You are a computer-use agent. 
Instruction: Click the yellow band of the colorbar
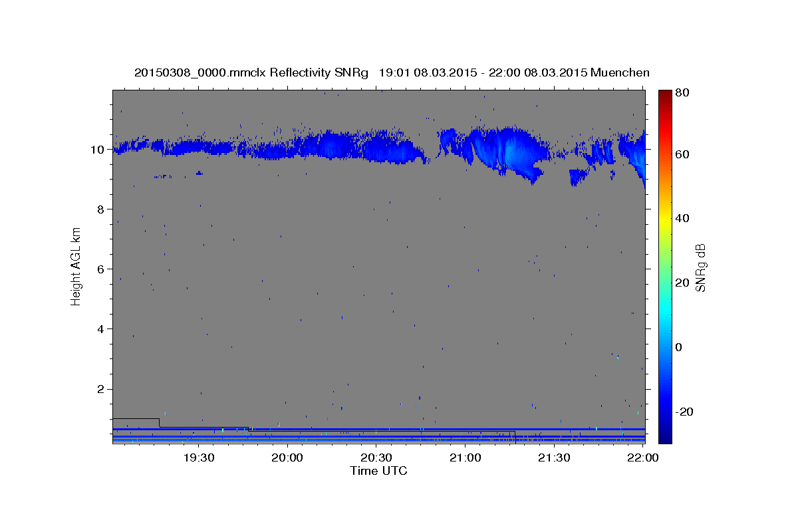[665, 221]
